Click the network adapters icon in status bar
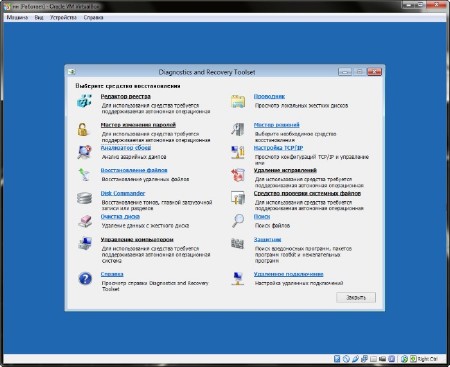 click(364, 359)
